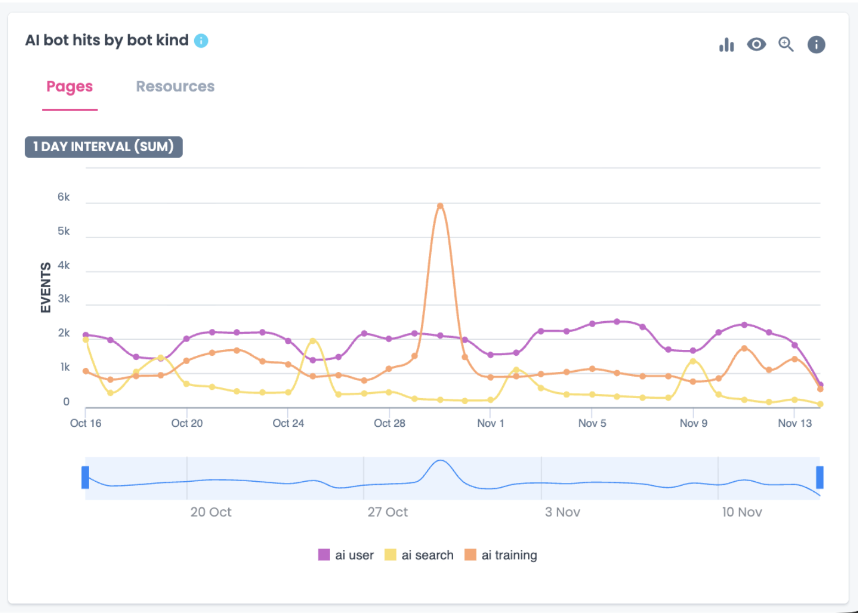The image size is (858, 616).
Task: Click the right timeline range handle
Action: point(819,477)
